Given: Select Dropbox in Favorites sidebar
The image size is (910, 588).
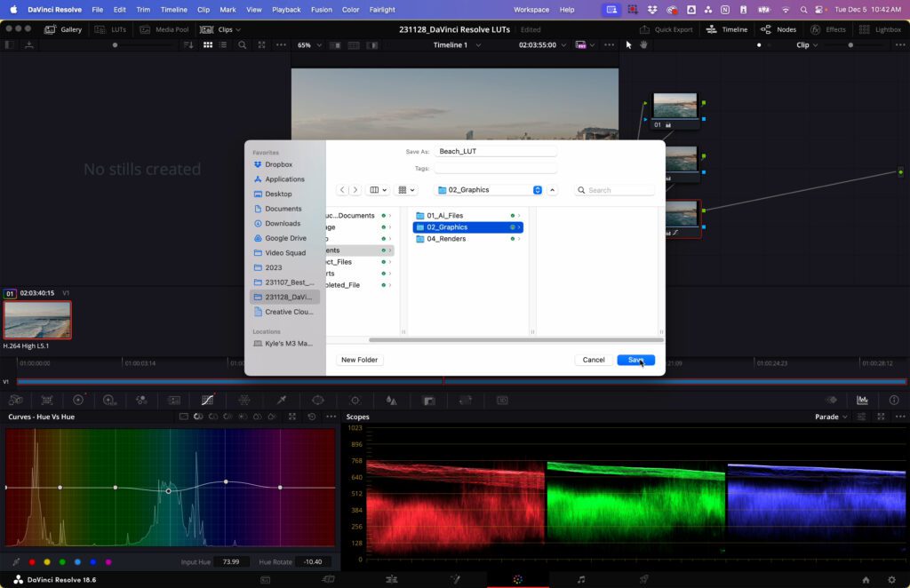Looking at the screenshot, I should [284, 164].
